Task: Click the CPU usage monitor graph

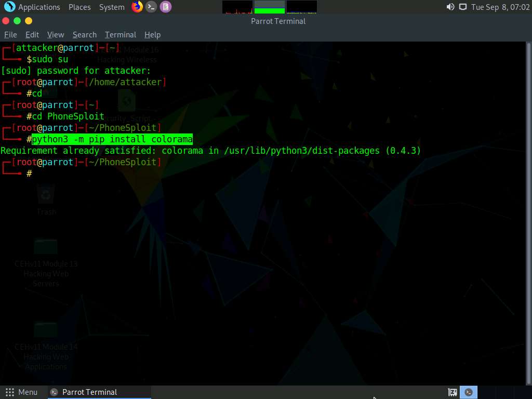Action: (237, 7)
